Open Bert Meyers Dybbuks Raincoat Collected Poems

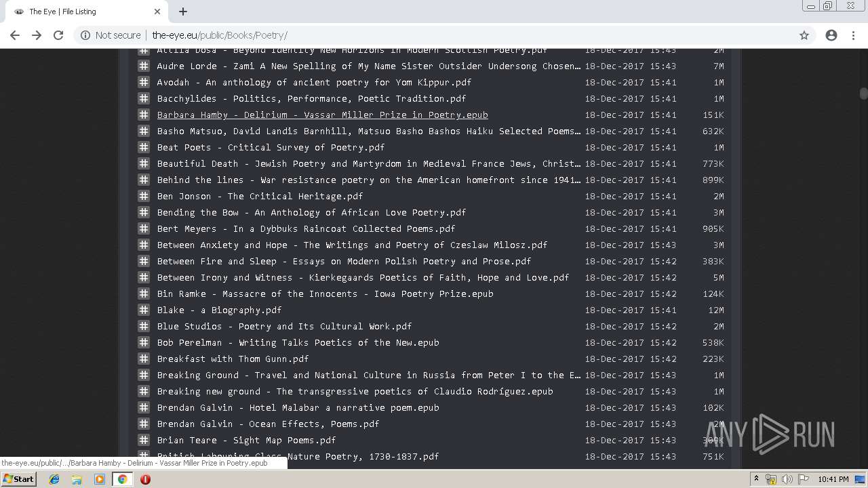pos(306,228)
